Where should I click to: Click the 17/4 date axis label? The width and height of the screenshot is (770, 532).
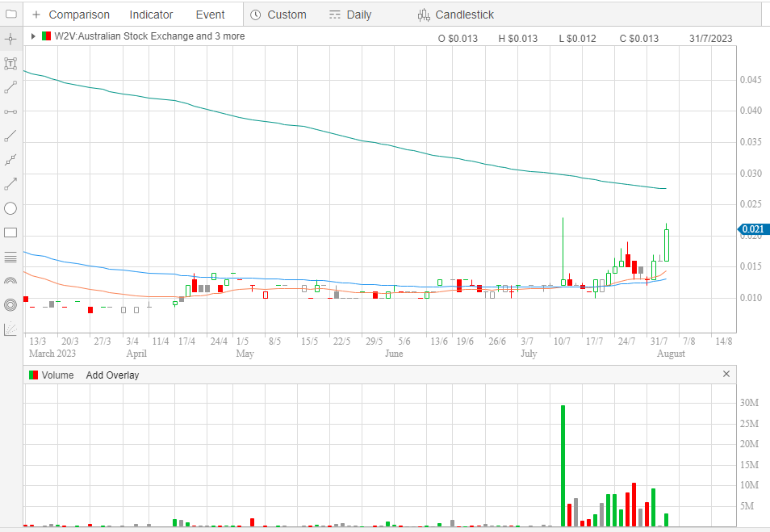tap(186, 341)
